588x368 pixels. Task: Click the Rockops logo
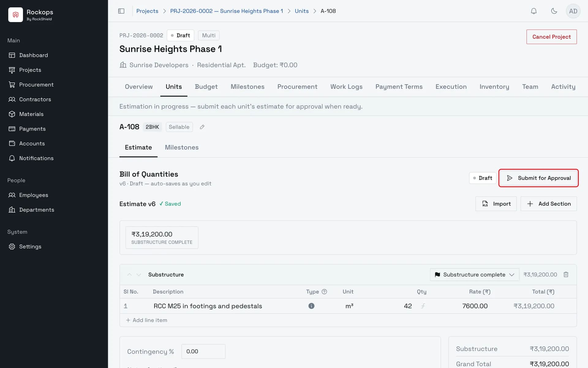16,15
